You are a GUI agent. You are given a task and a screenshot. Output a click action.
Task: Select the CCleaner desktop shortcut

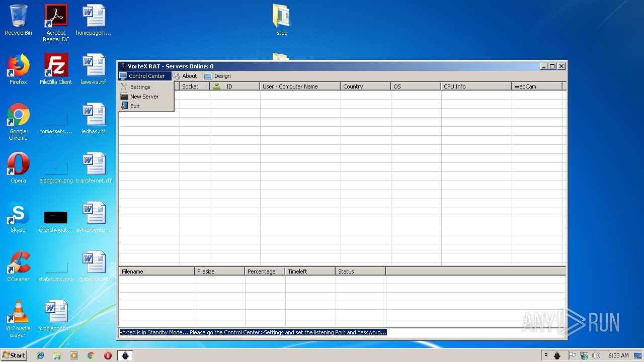[x=18, y=266]
